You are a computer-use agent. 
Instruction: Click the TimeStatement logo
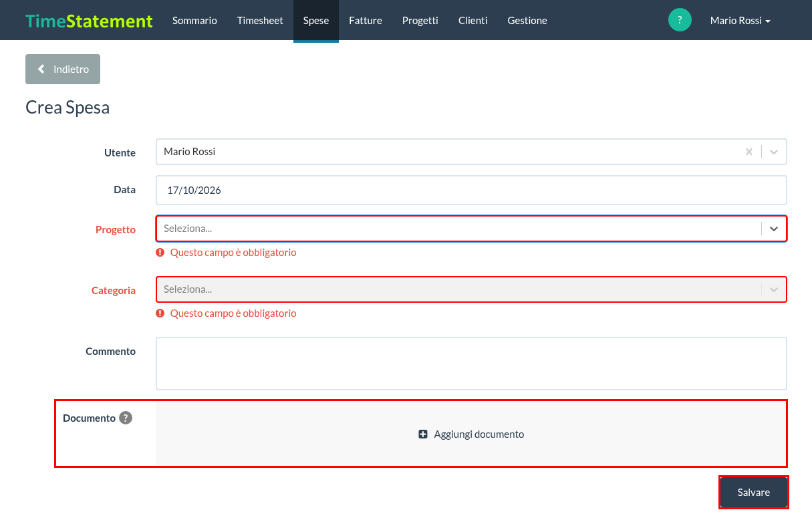click(x=90, y=21)
